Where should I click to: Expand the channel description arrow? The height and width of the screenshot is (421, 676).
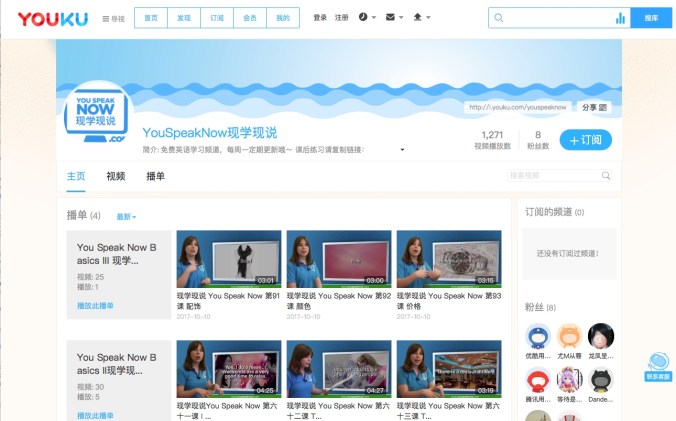(402, 150)
